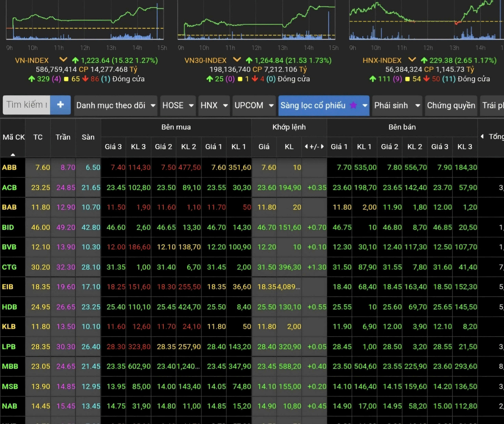This screenshot has height=424, width=504.
Task: Click CTG change value +1.30
Action: (317, 267)
